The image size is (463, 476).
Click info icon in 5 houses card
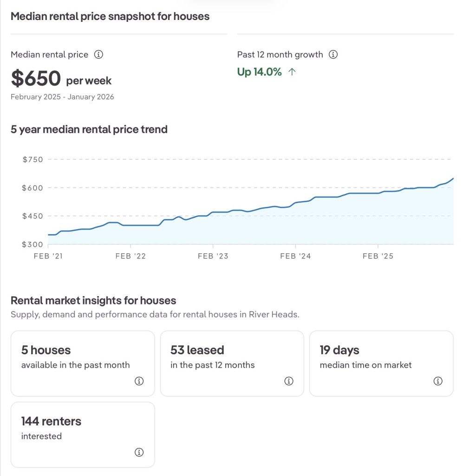139,381
